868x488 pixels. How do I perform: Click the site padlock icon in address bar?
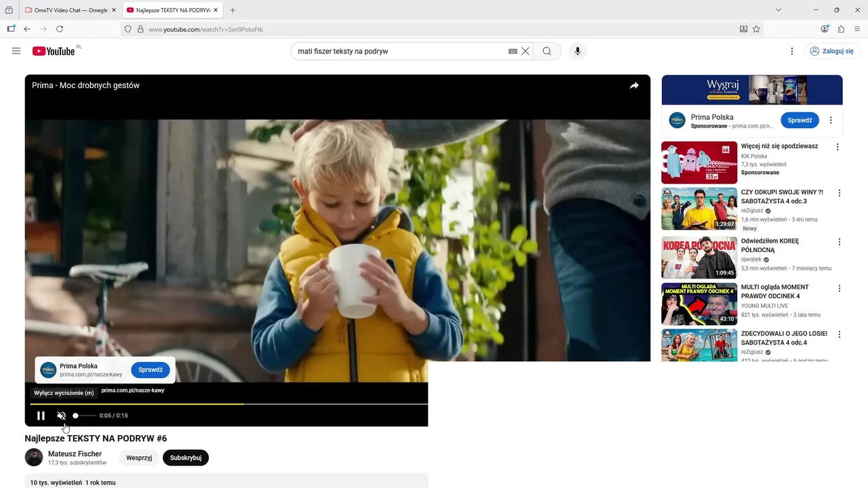(x=140, y=29)
